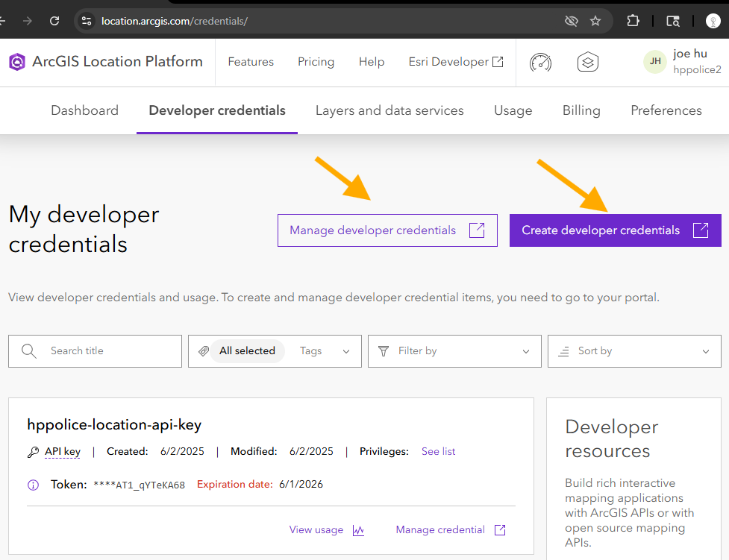Click the browser address bar URL
Viewport: 729px width, 560px height.
(175, 21)
